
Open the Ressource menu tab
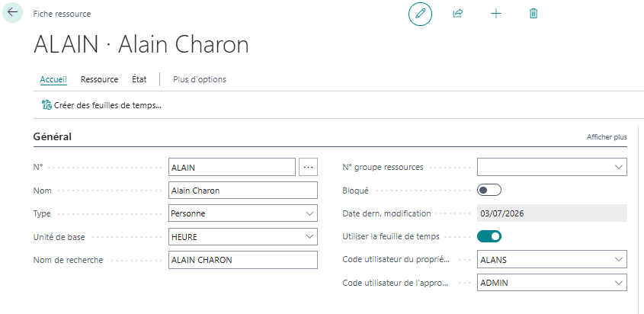click(x=99, y=79)
